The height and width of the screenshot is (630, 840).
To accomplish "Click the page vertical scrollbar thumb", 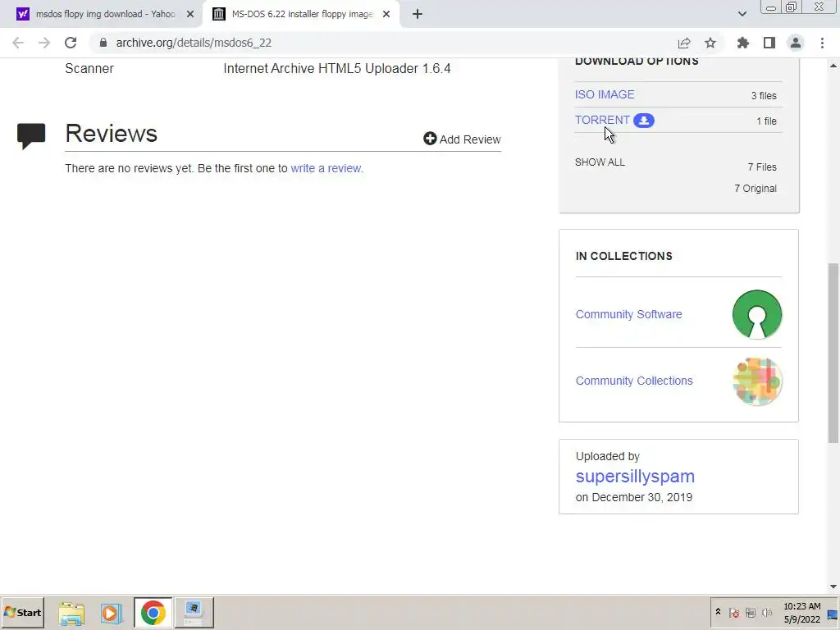I will click(x=833, y=353).
